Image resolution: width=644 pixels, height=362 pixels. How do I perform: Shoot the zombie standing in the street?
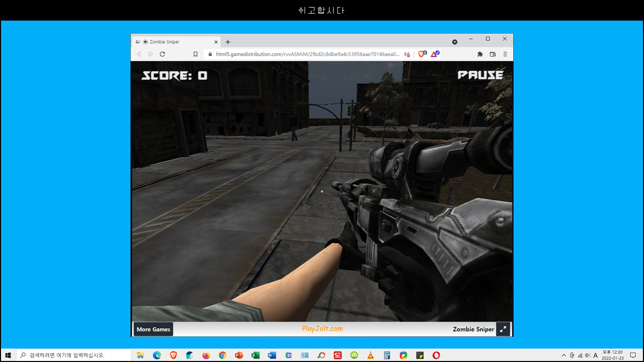click(x=294, y=128)
